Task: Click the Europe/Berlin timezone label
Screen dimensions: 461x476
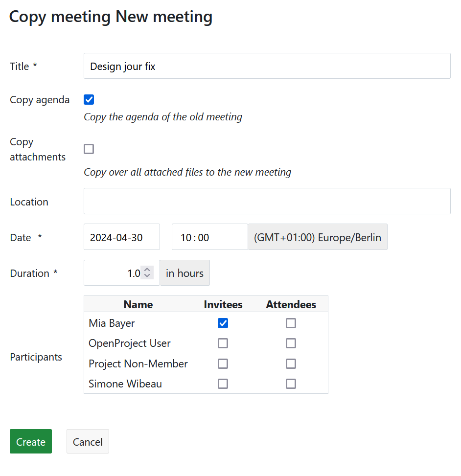Action: (x=318, y=237)
